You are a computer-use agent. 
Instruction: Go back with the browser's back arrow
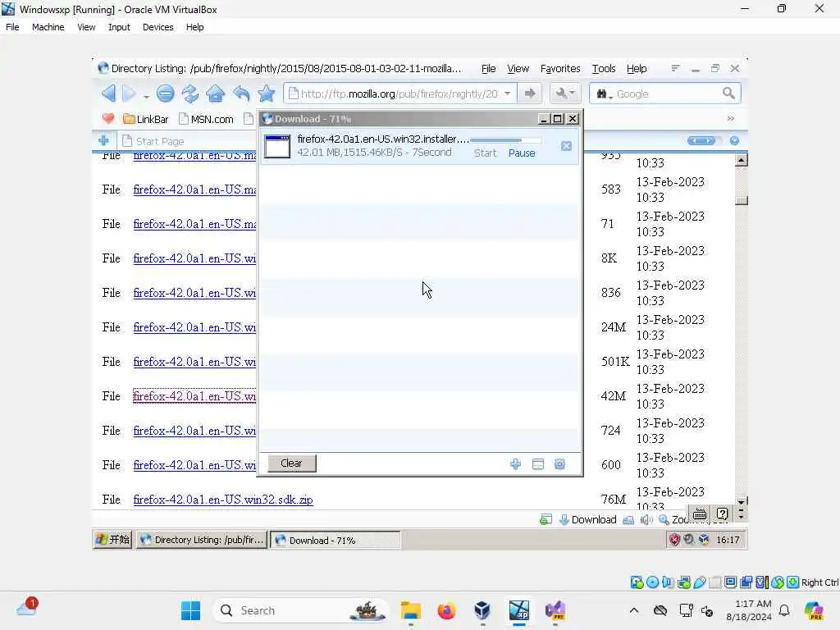tap(109, 94)
